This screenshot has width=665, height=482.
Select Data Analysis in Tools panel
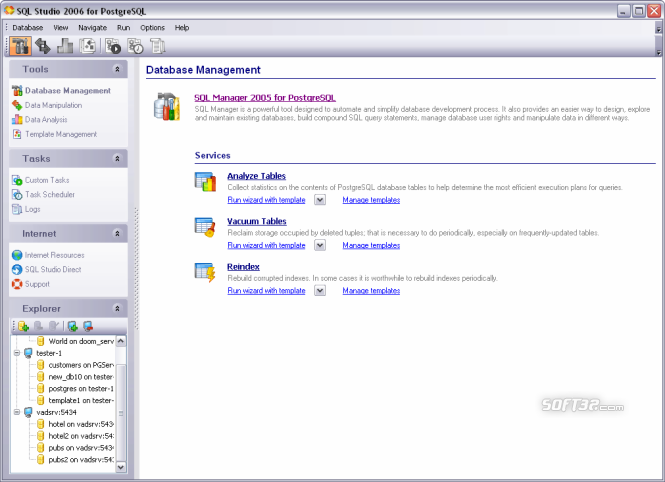39,120
